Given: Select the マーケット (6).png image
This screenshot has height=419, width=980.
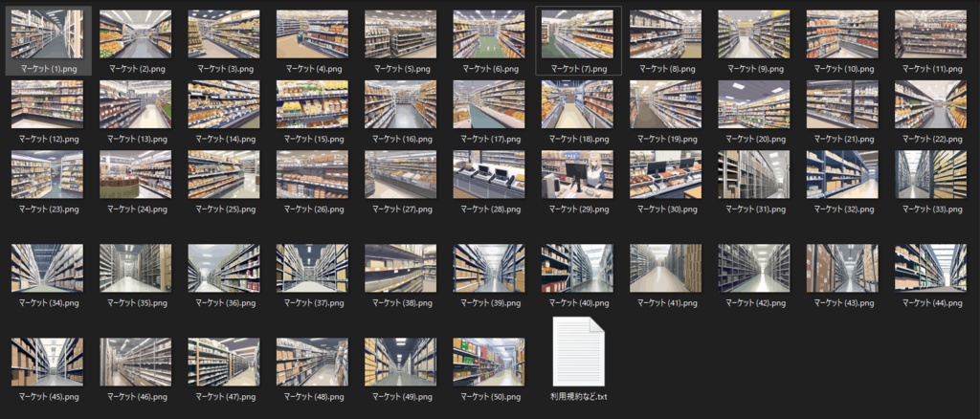Looking at the screenshot, I should (x=489, y=34).
